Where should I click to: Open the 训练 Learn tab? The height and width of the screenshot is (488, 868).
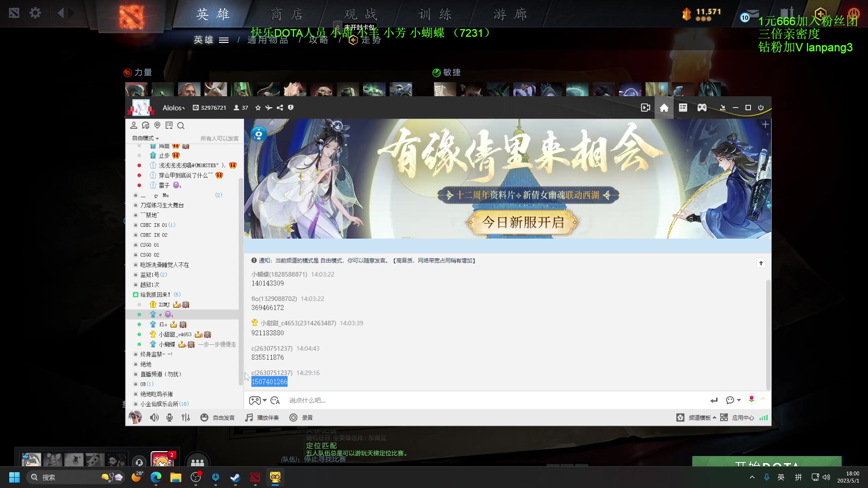click(x=435, y=15)
